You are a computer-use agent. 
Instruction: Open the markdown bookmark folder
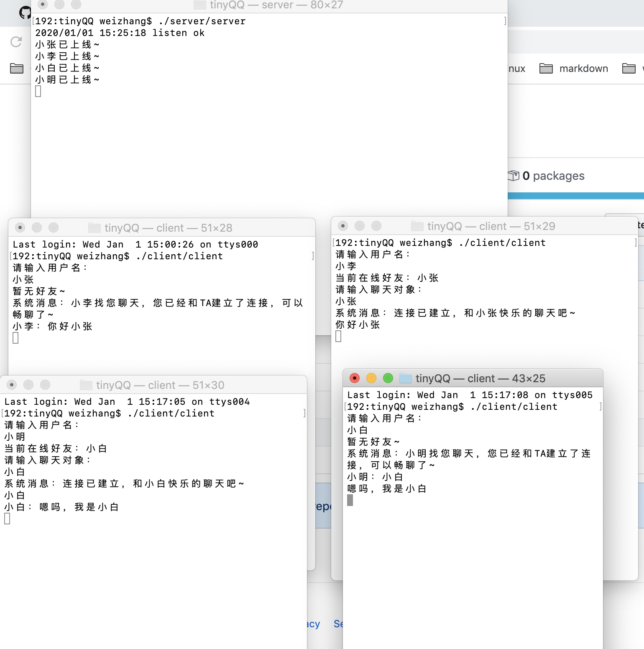coord(574,69)
